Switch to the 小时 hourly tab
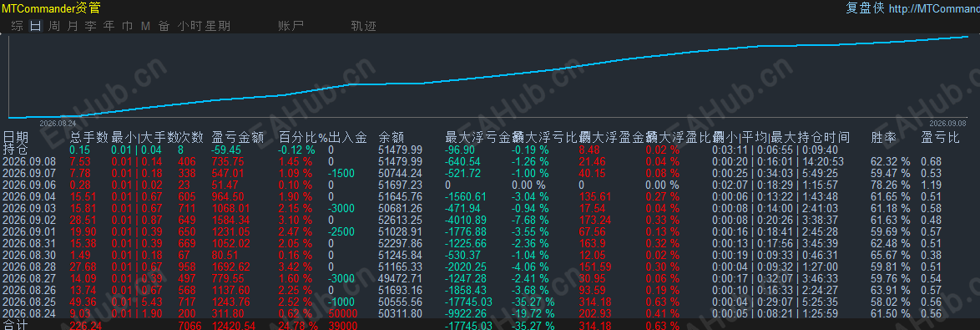The width and height of the screenshot is (980, 330). click(x=189, y=26)
